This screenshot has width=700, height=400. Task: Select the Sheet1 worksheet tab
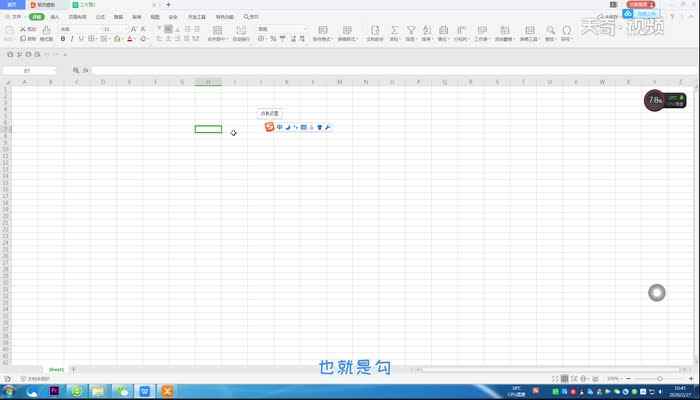click(x=56, y=369)
